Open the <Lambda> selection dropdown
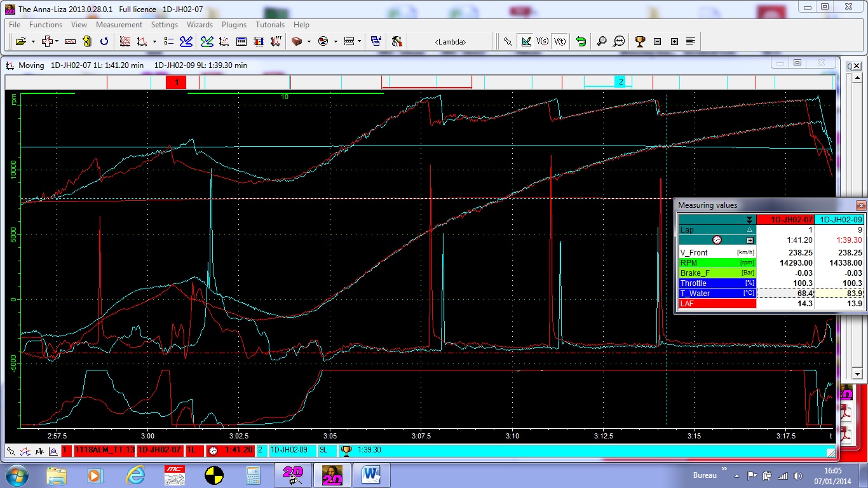The image size is (868, 488). (450, 41)
